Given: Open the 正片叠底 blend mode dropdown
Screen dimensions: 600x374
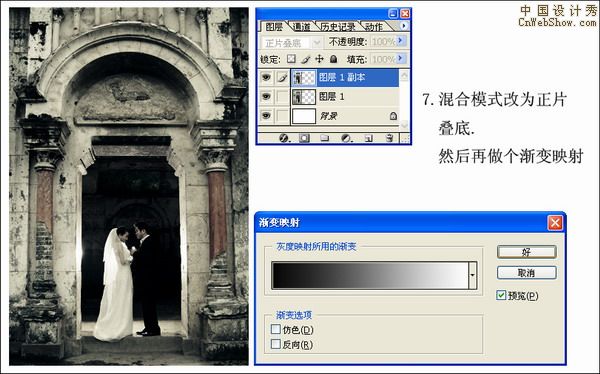Looking at the screenshot, I should click(292, 43).
